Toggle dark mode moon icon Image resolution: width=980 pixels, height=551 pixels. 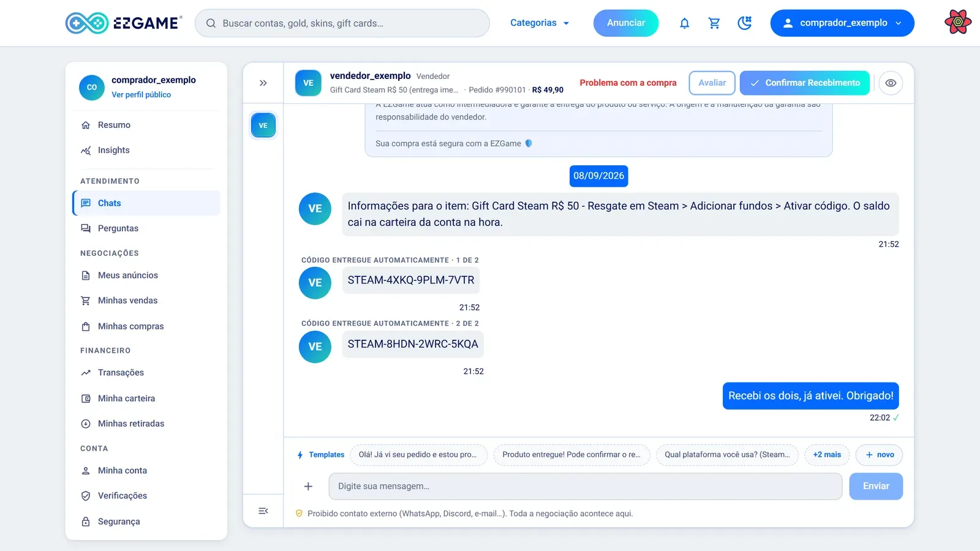[744, 23]
